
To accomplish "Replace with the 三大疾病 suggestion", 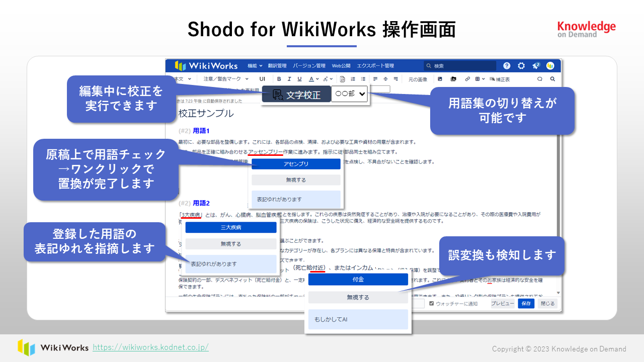I will click(x=231, y=228).
